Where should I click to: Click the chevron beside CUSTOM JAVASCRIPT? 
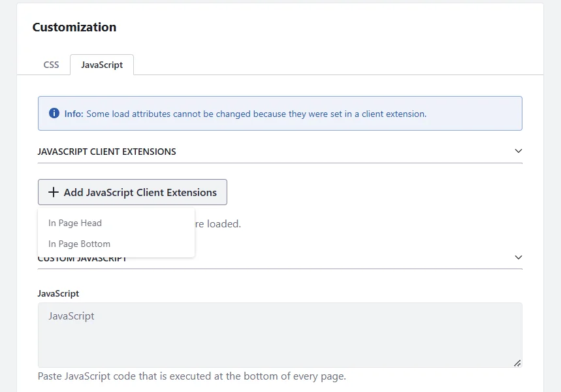518,257
